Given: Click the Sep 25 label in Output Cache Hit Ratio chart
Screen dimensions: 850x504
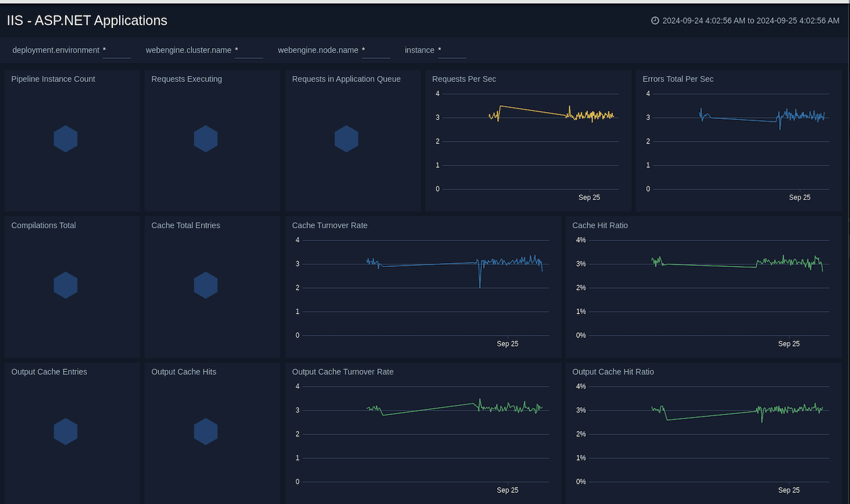Looking at the screenshot, I should click(x=789, y=490).
